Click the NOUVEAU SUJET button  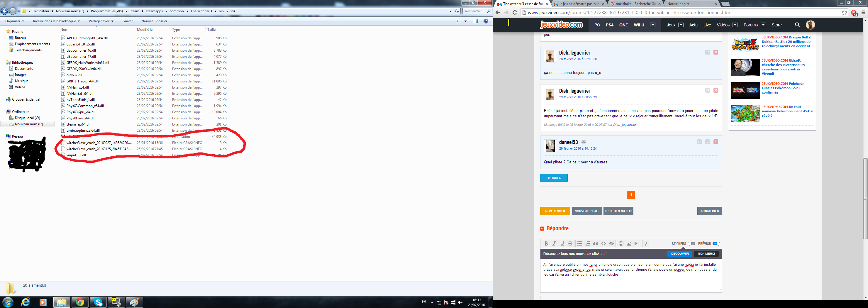pyautogui.click(x=587, y=211)
